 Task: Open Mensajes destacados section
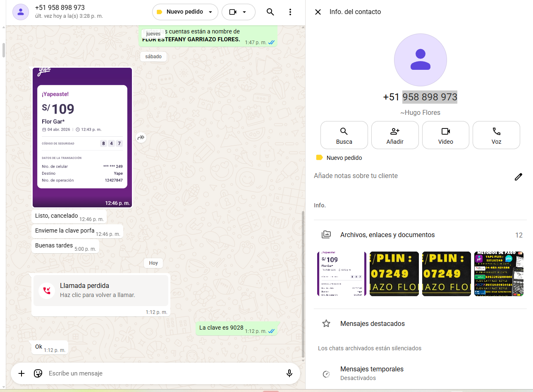tap(372, 324)
